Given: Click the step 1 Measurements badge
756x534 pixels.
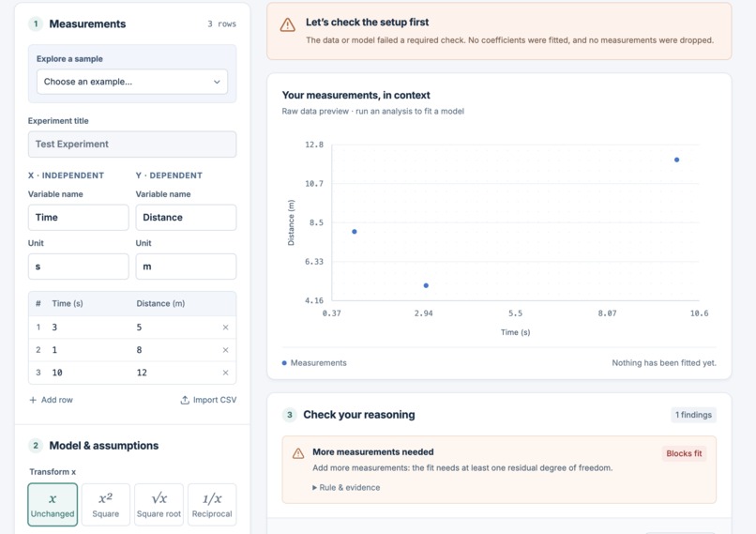Looking at the screenshot, I should pos(36,23).
